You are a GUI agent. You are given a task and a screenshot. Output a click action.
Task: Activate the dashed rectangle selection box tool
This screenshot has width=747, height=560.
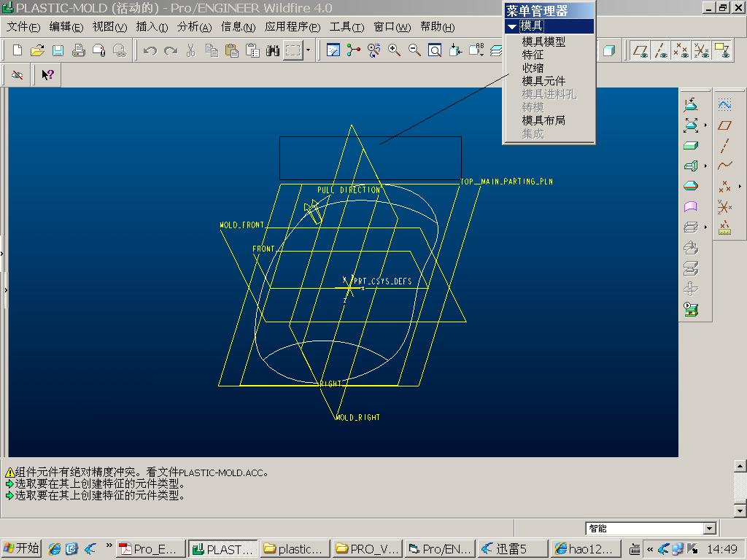coord(293,50)
